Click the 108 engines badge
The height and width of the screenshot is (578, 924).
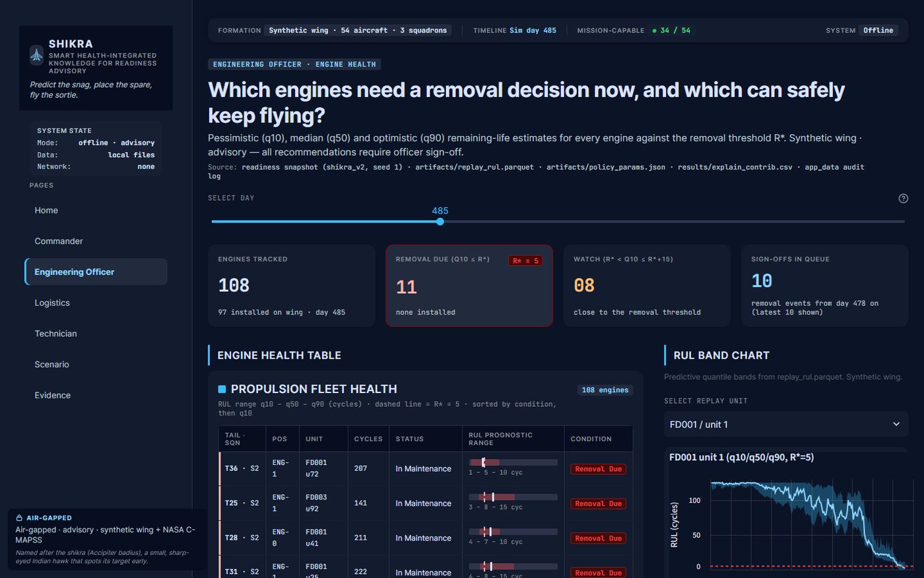tap(605, 390)
